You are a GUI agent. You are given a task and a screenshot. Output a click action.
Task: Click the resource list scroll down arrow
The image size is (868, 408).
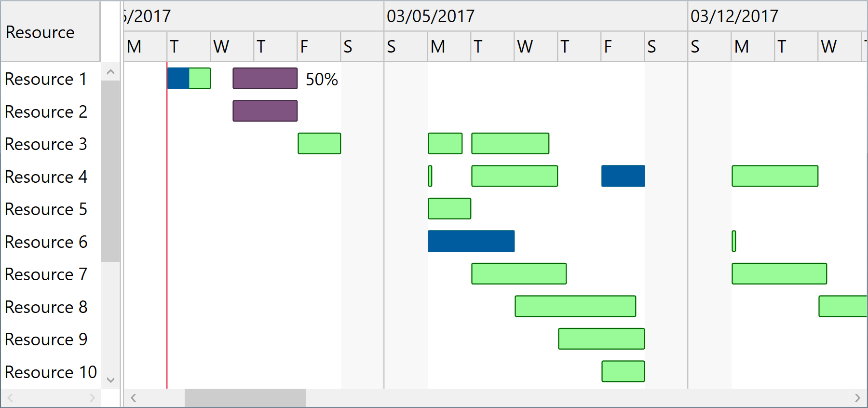[110, 380]
